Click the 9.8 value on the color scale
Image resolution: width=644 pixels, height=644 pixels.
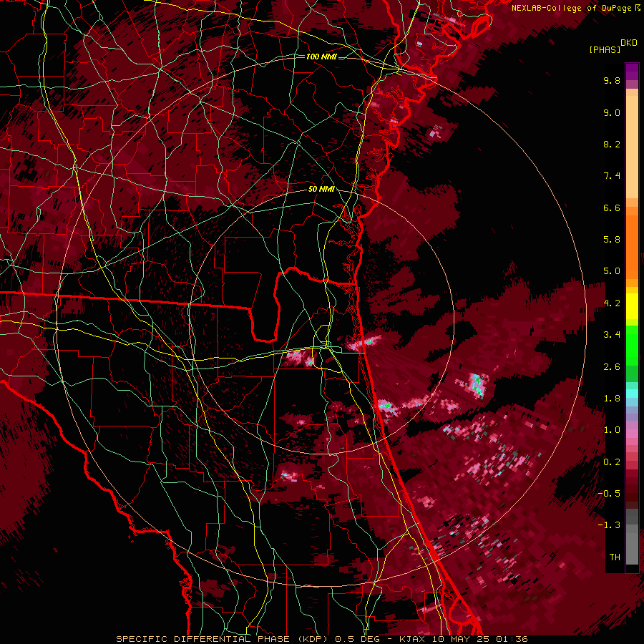tap(612, 80)
